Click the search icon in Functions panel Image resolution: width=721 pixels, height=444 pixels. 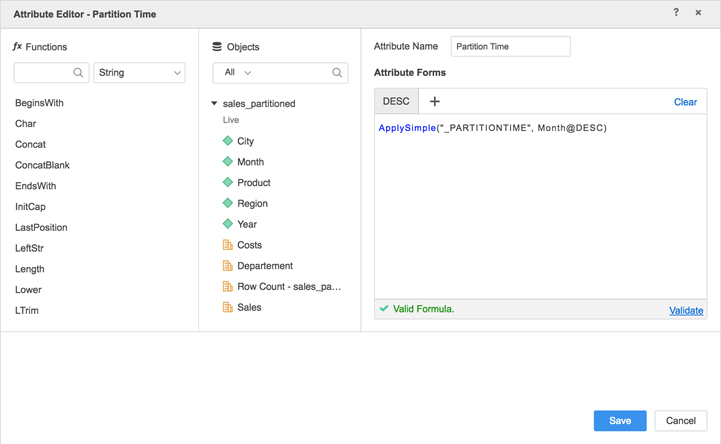(78, 73)
